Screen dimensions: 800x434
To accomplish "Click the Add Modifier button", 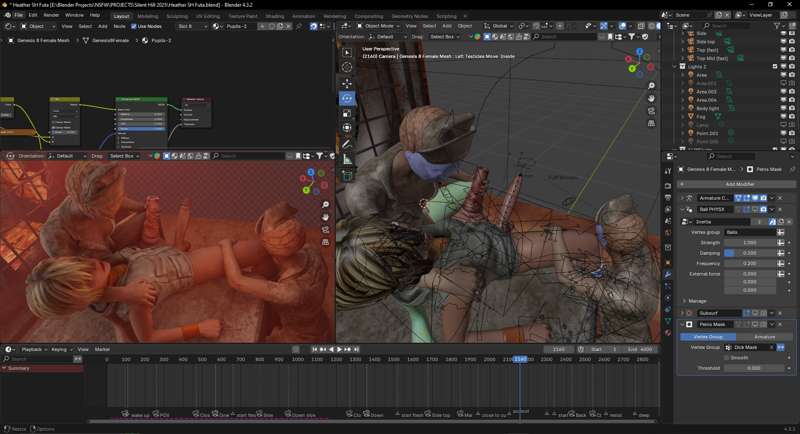I will pyautogui.click(x=737, y=184).
